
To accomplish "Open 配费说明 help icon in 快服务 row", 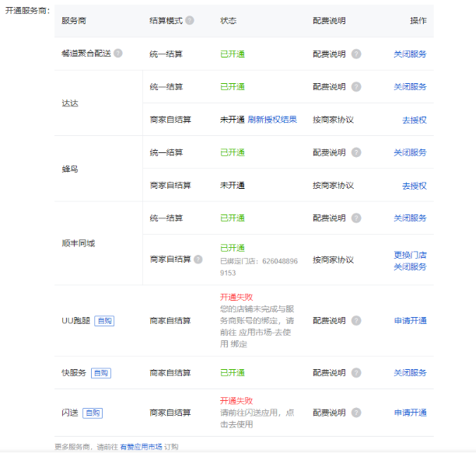I will coord(356,373).
